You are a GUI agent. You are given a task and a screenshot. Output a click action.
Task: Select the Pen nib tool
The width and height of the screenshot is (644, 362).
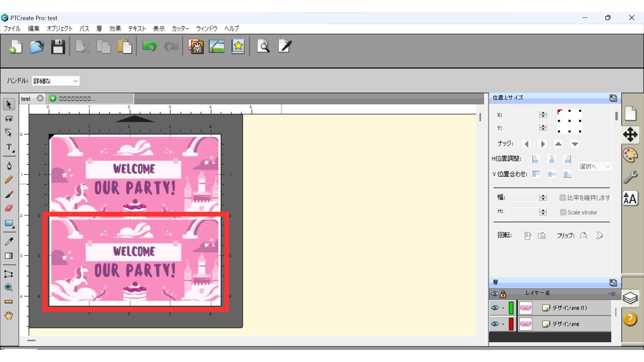[x=9, y=166]
